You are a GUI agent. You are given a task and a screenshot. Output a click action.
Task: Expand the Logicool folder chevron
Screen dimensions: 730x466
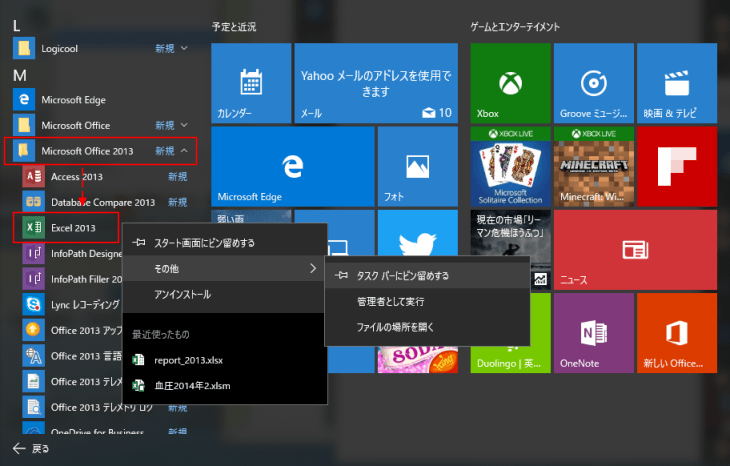click(x=184, y=48)
